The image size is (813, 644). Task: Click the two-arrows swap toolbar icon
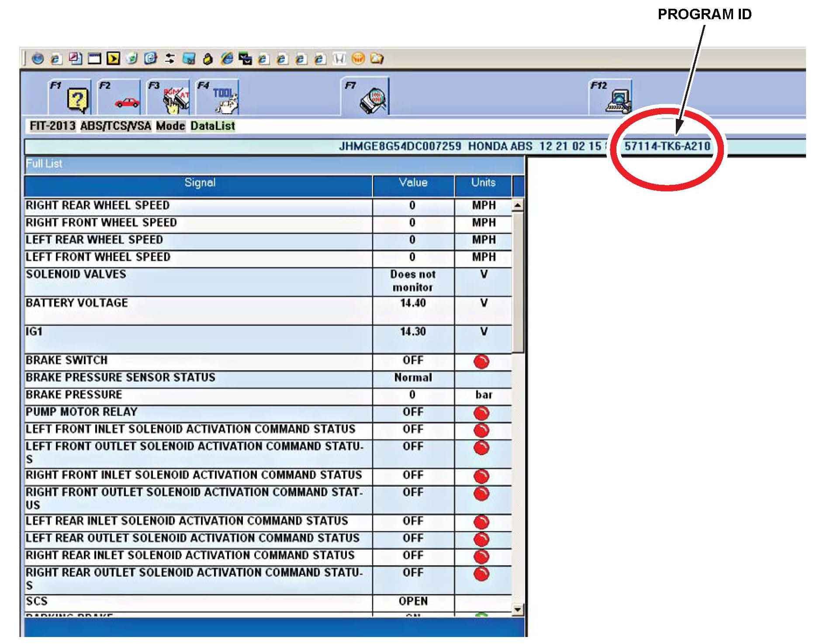(x=170, y=59)
